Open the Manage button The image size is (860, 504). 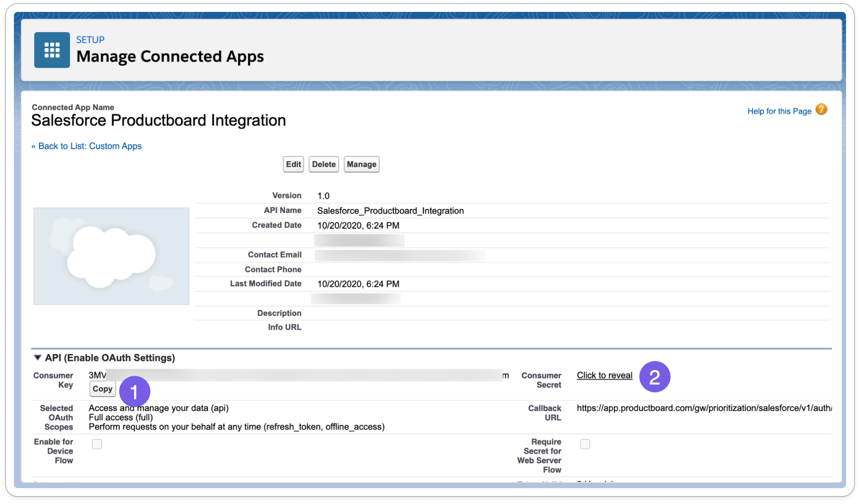(361, 164)
